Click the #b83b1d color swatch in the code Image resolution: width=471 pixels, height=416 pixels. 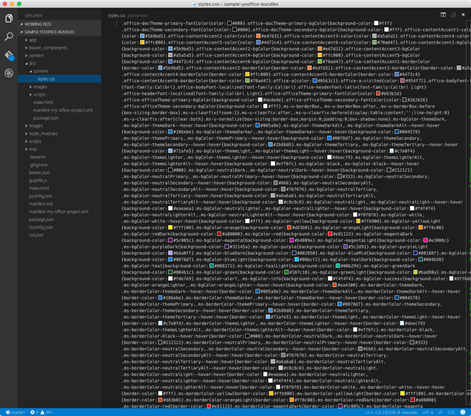pos(378,94)
